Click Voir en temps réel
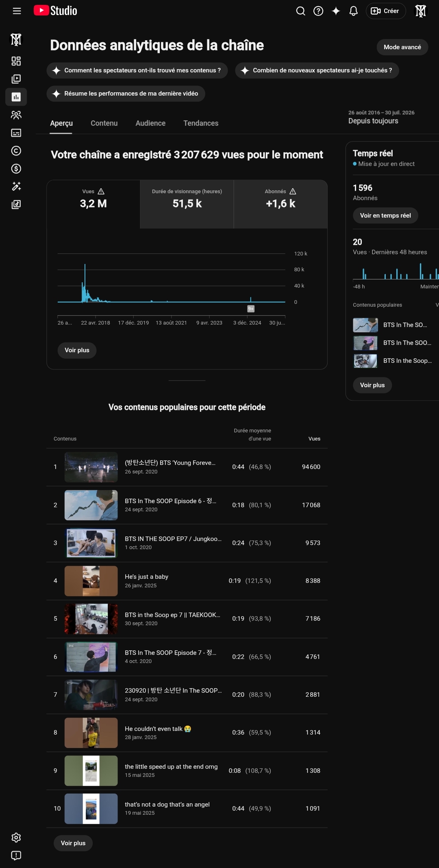Screen dimensions: 439x868 pos(385,216)
